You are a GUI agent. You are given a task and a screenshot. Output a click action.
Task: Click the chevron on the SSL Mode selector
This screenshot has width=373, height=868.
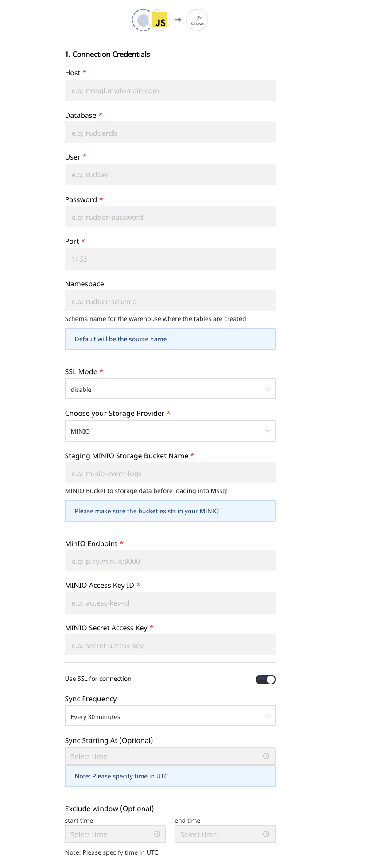click(267, 388)
